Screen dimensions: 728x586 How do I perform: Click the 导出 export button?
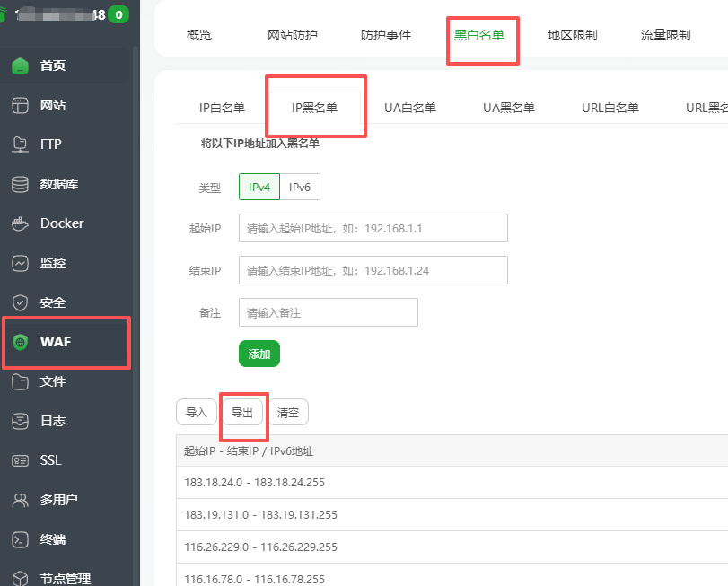coord(242,413)
